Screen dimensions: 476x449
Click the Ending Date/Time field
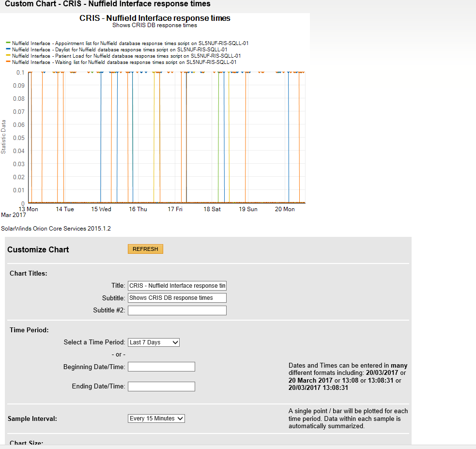(x=161, y=387)
